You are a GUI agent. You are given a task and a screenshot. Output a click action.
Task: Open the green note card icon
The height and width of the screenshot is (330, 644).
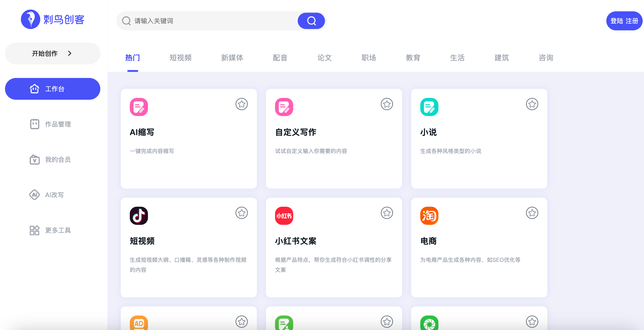284,323
